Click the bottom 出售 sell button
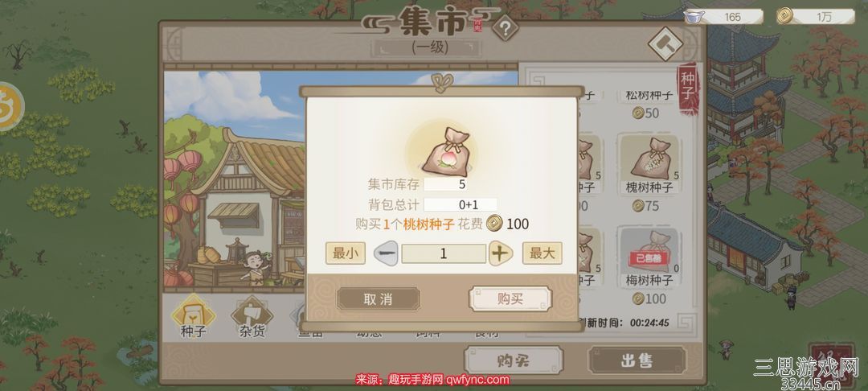This screenshot has width=868, height=391. tap(637, 360)
